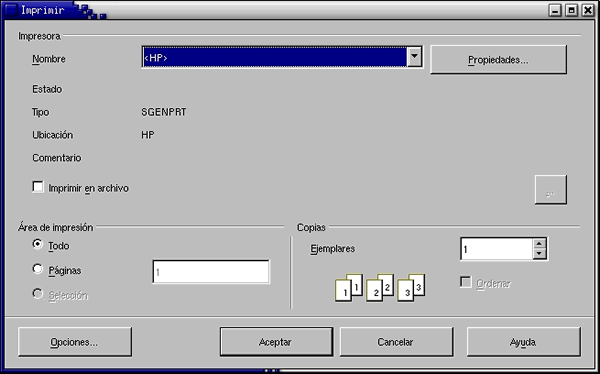Open help with the Ayuda button
600x374 pixels.
pyautogui.click(x=523, y=342)
